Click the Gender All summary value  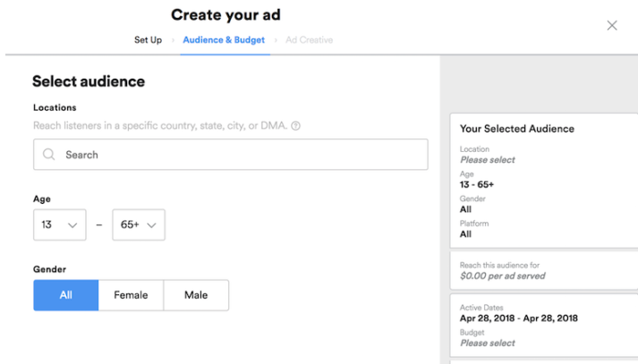coord(465,209)
